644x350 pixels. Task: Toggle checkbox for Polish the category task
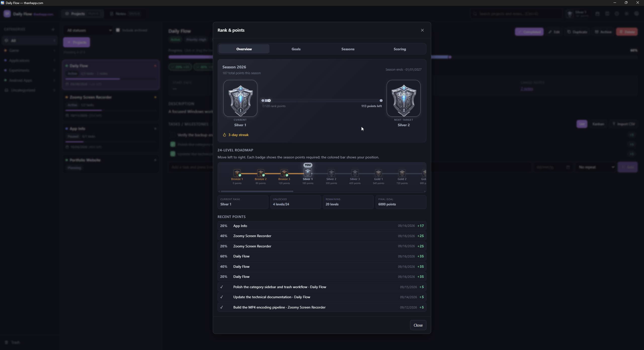[173, 144]
